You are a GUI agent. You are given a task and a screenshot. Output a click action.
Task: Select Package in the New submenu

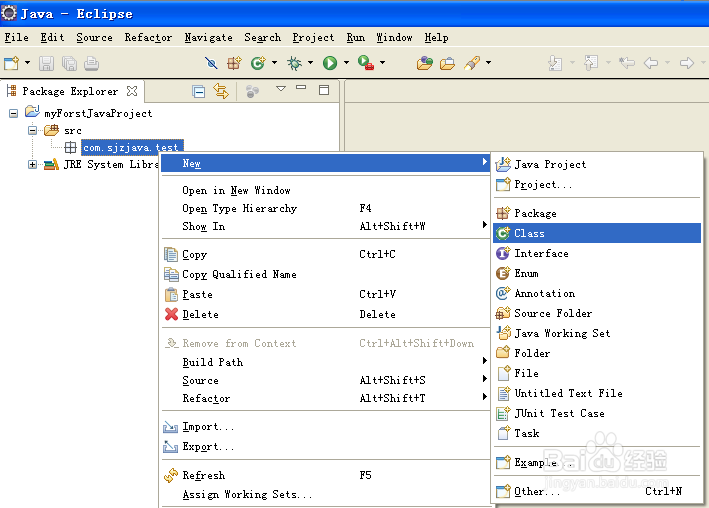click(597, 213)
